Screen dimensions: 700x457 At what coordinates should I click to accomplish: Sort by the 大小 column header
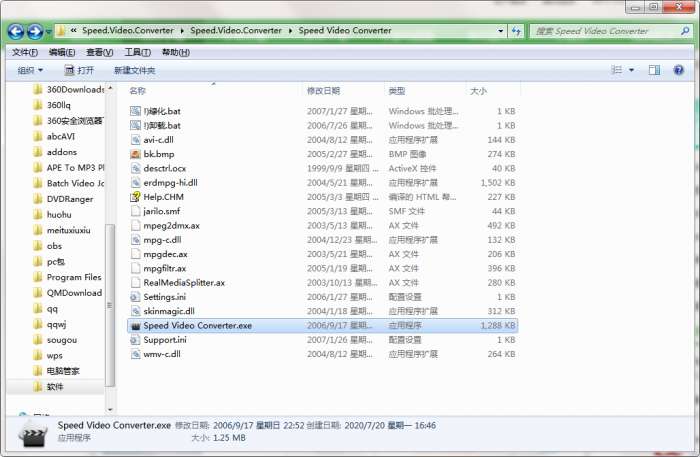pos(478,91)
